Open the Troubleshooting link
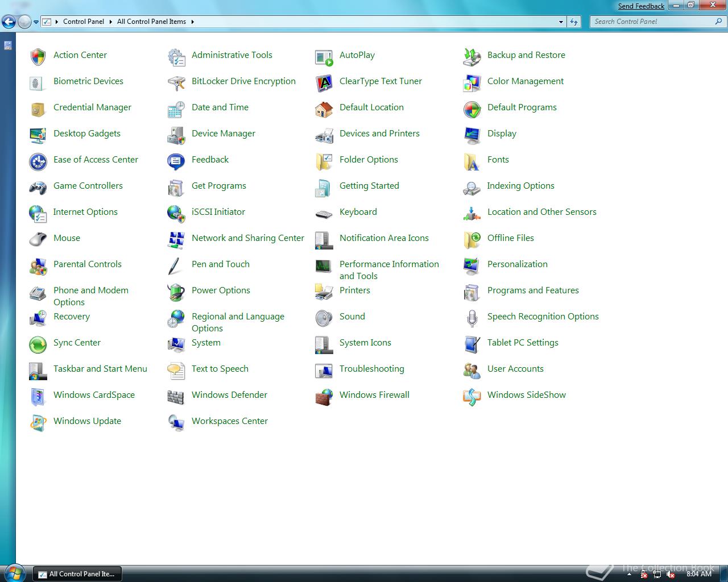 pos(372,369)
